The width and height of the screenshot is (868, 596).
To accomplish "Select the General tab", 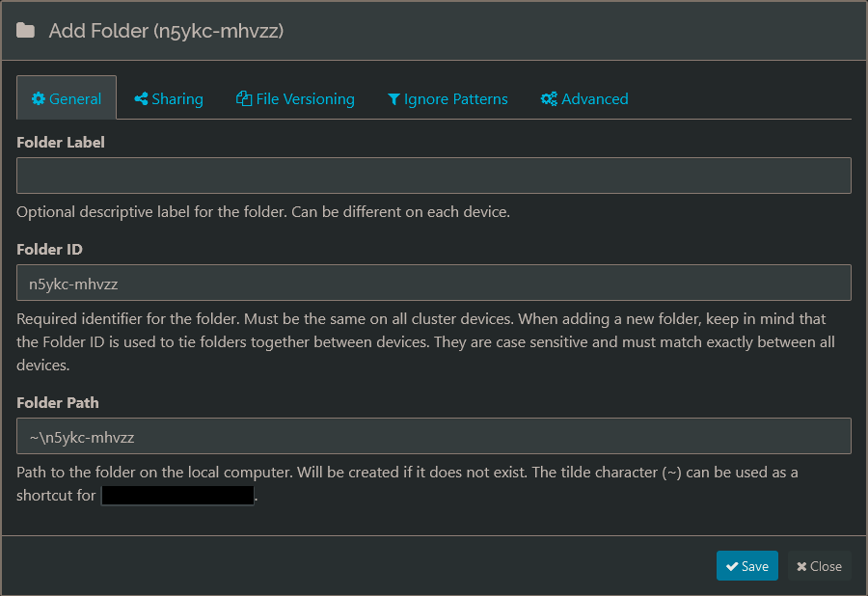I will pos(67,98).
